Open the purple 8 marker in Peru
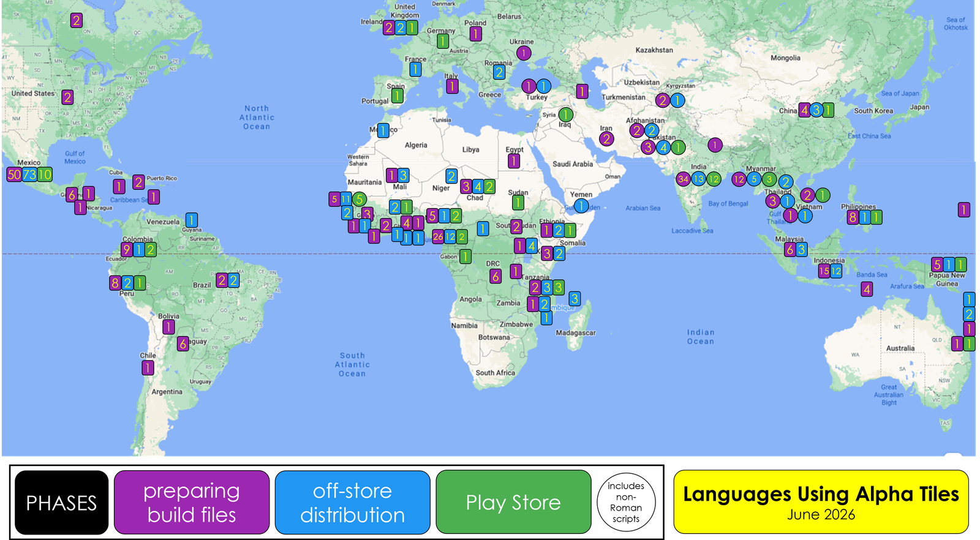The height and width of the screenshot is (540, 980). (115, 283)
